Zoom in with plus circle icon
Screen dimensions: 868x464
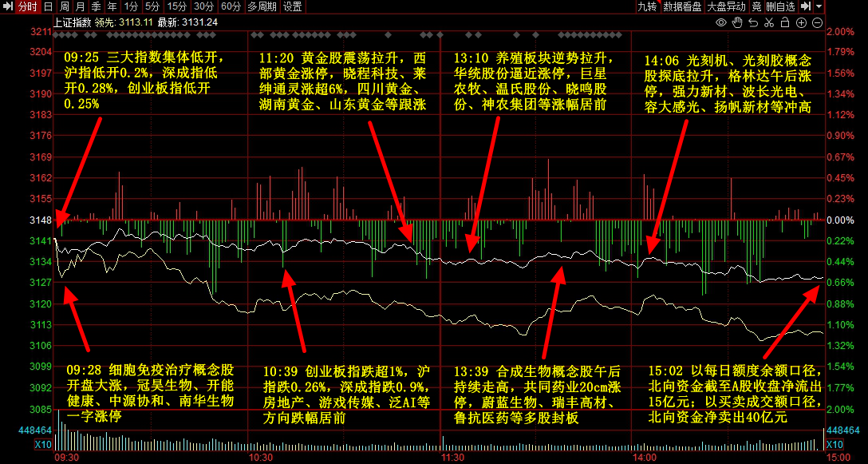click(x=802, y=22)
